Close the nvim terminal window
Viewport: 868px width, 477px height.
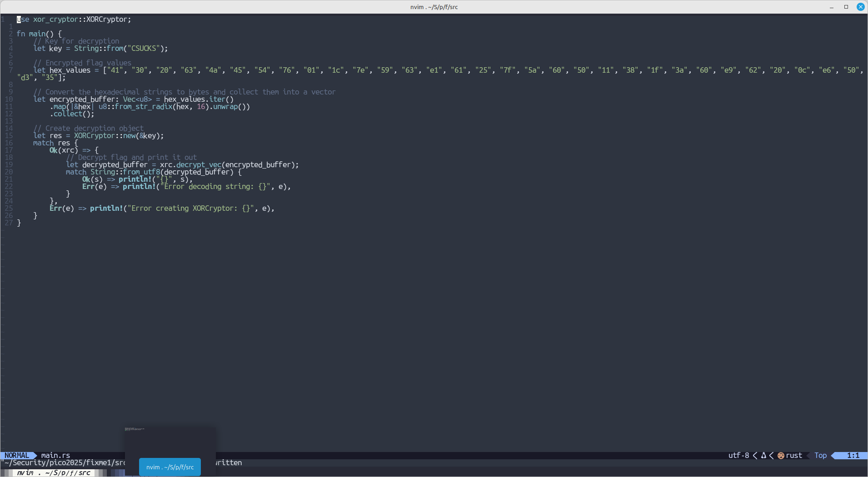coord(860,7)
